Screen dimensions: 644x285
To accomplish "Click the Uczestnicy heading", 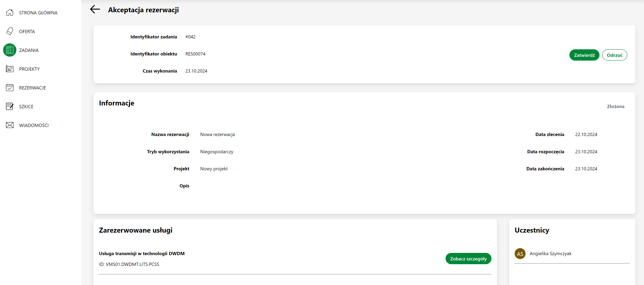I will click(x=532, y=230).
